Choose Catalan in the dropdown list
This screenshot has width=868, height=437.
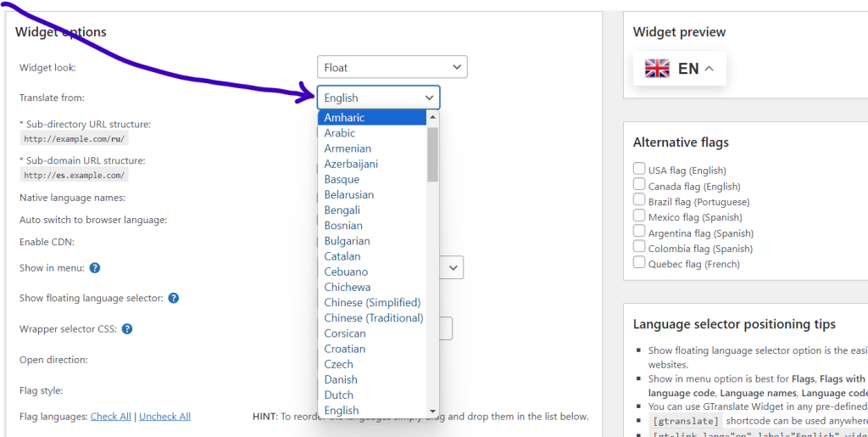372,256
